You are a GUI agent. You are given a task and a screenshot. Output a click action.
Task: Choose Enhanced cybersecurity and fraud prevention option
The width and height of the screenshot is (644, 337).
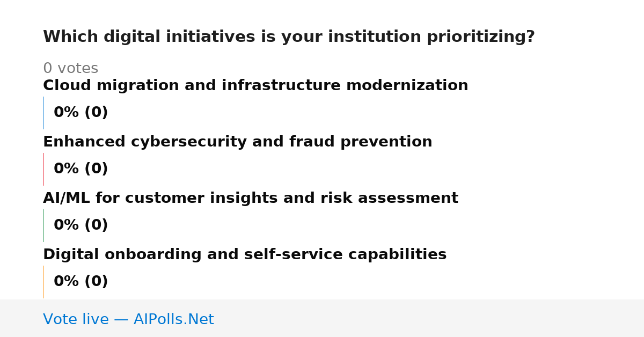tap(238, 142)
